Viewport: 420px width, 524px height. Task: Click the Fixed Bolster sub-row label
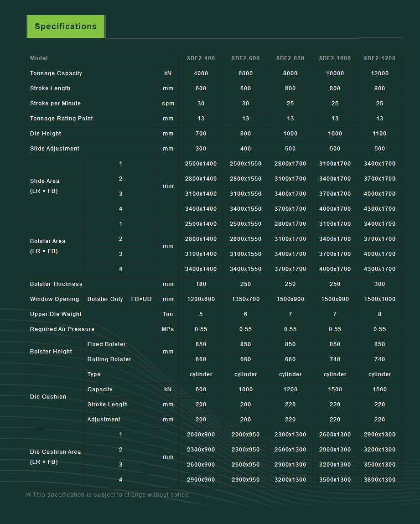[x=106, y=344]
